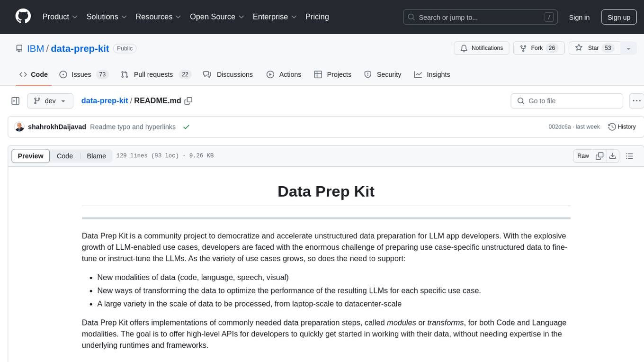Open the 'Readme typo and hyperlinks' commit
The height and width of the screenshot is (362, 644).
click(x=133, y=127)
